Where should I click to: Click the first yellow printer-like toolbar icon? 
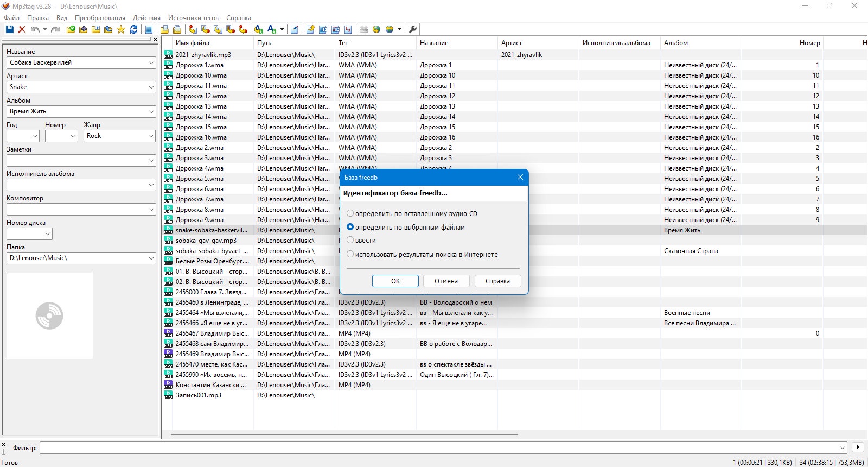point(164,29)
